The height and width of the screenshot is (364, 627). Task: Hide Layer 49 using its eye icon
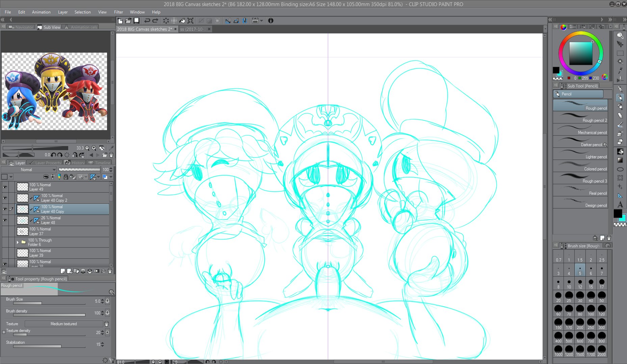pos(5,187)
